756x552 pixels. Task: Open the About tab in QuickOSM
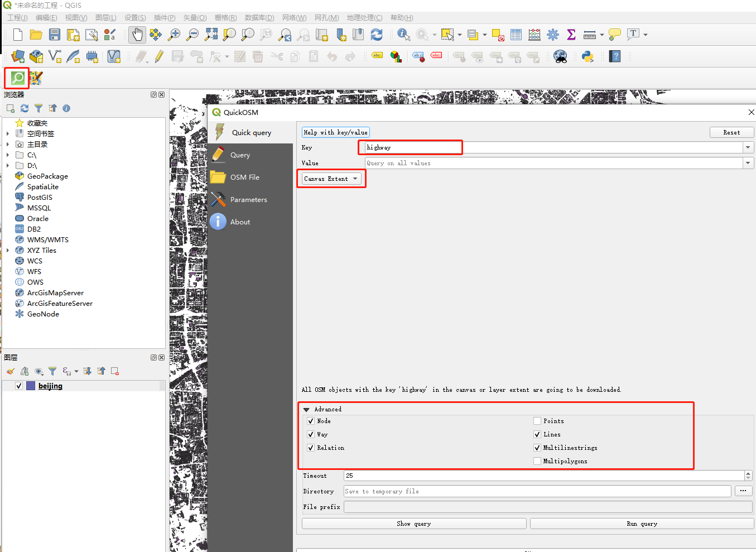pos(251,222)
